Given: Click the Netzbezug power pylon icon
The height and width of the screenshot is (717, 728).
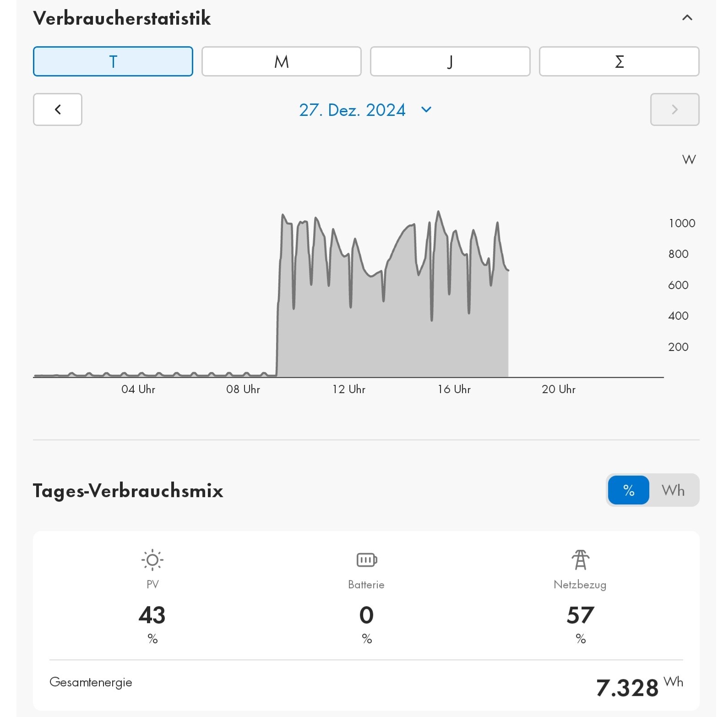Looking at the screenshot, I should (x=580, y=560).
